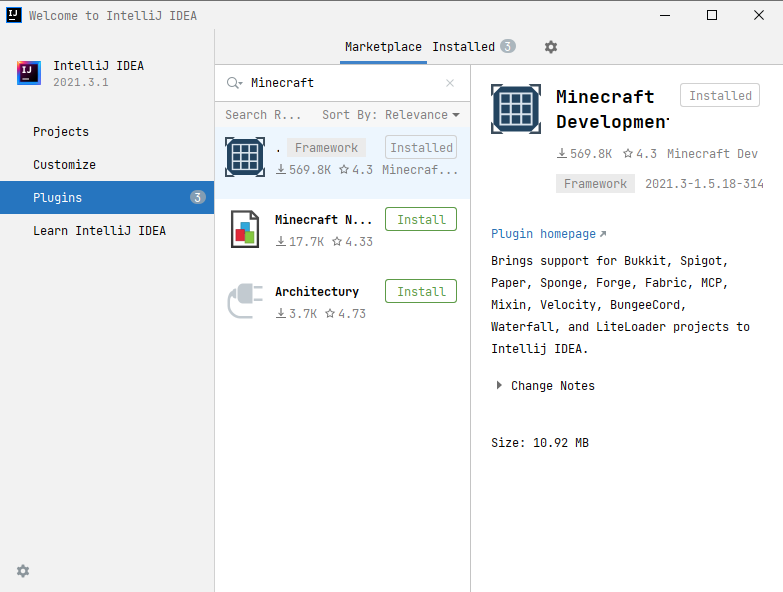Click the plugin description paragraph
Screen dimensions: 783x592
click(x=621, y=304)
